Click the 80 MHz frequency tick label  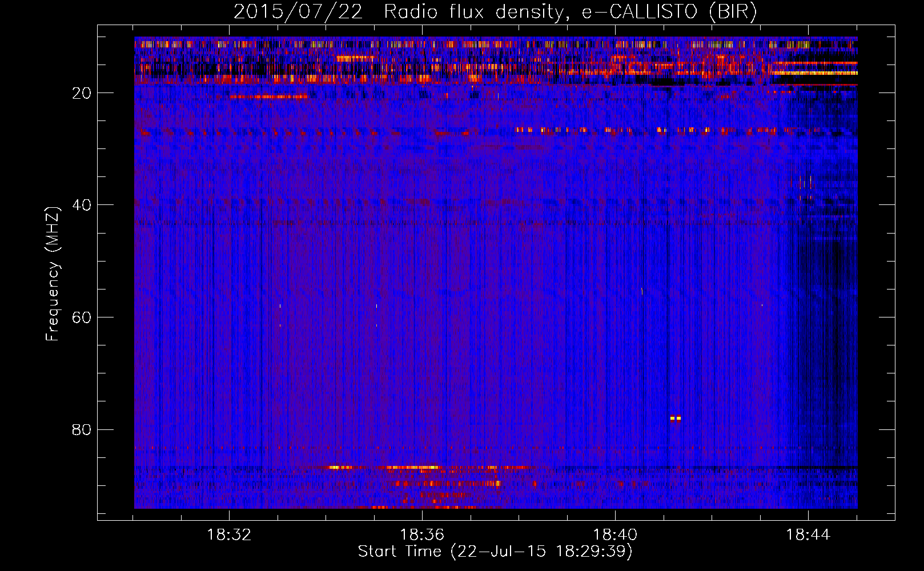click(x=82, y=429)
